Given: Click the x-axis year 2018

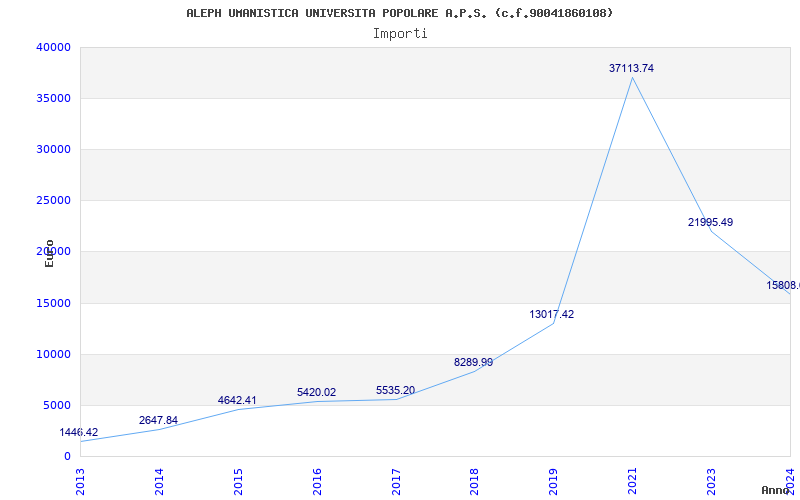Looking at the screenshot, I should (x=474, y=482).
